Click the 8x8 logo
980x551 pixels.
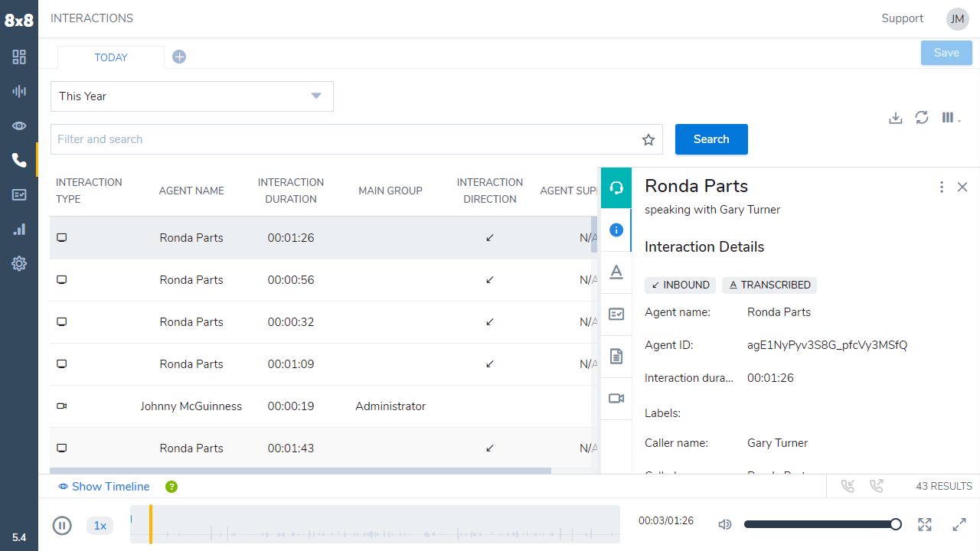19,21
